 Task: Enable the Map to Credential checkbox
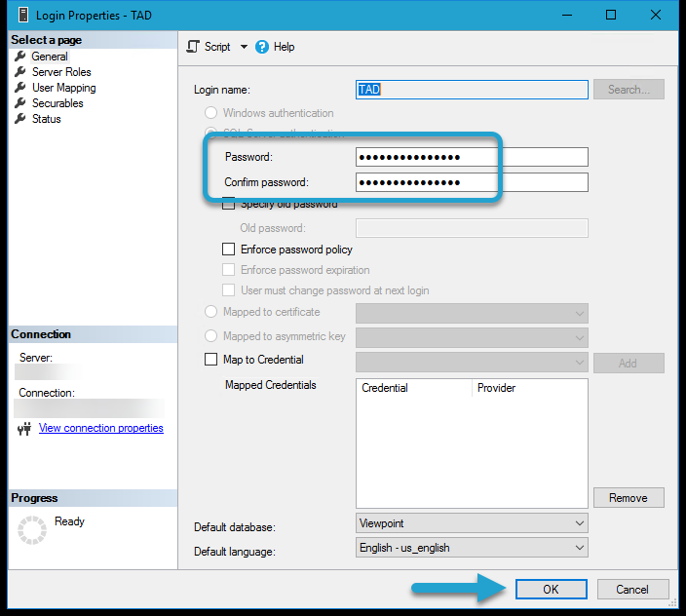coord(210,360)
